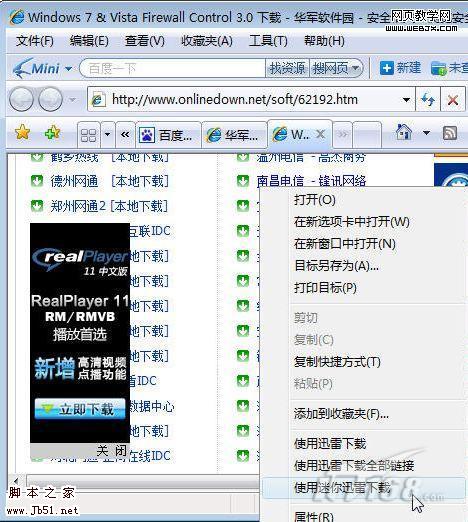468x522 pixels.
Task: Click 本地下载 link beside 德州网通
Action: (x=140, y=181)
